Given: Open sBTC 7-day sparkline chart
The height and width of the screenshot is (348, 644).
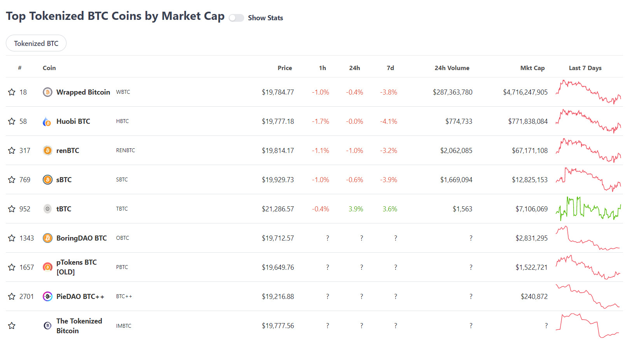Looking at the screenshot, I should pyautogui.click(x=588, y=179).
